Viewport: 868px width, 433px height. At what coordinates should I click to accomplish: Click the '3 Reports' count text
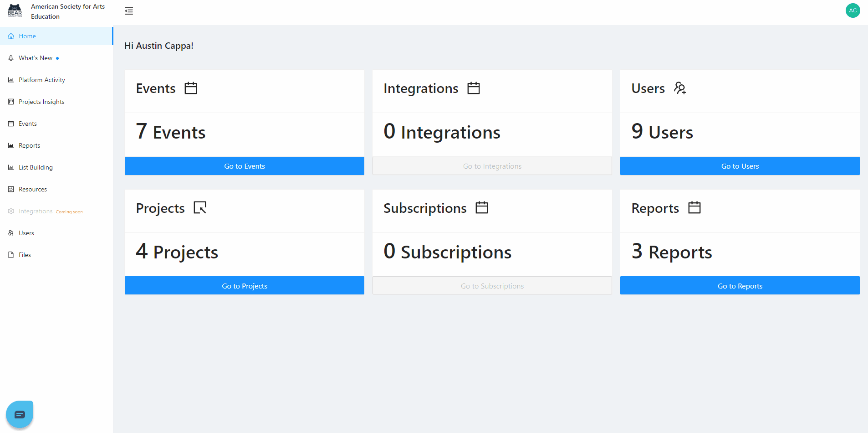pyautogui.click(x=672, y=252)
